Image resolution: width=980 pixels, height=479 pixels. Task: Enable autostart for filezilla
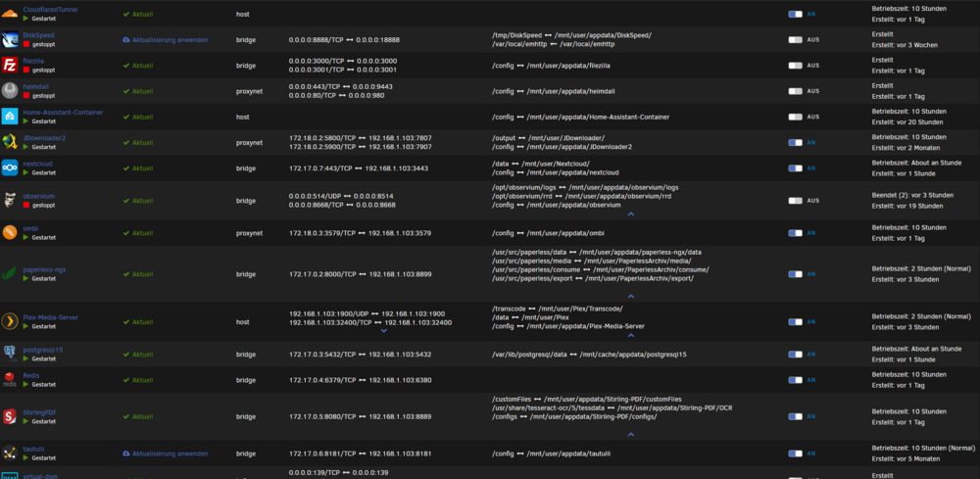click(795, 65)
